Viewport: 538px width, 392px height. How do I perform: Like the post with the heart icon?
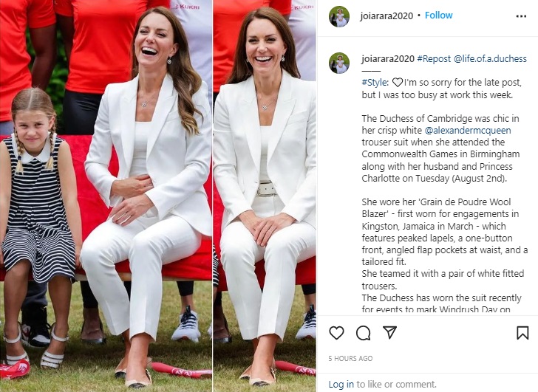[336, 333]
